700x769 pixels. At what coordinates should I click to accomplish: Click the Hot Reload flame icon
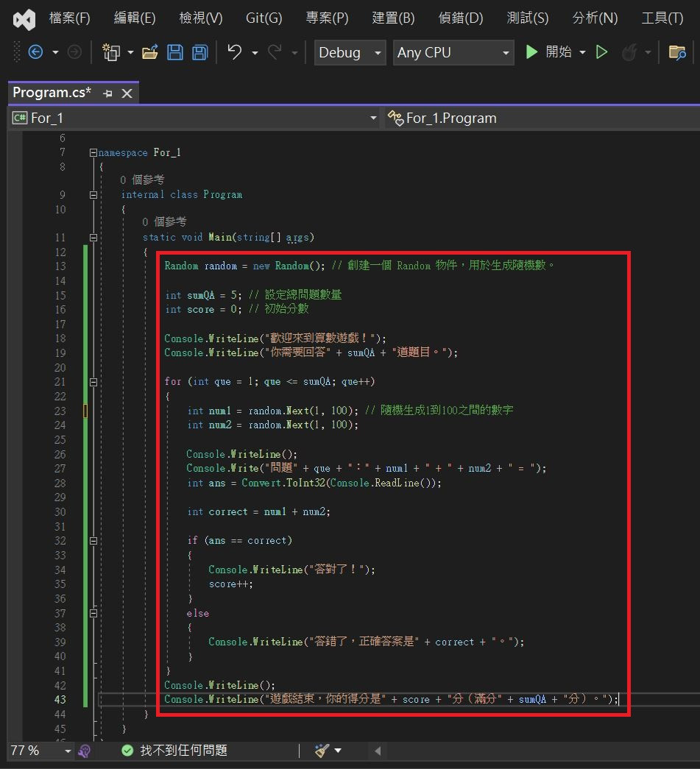[629, 52]
